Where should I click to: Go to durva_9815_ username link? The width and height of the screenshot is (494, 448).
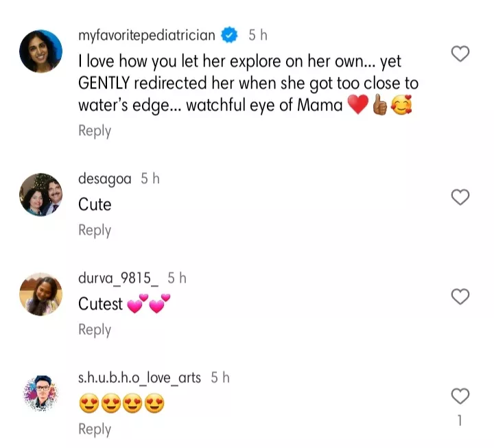point(119,278)
